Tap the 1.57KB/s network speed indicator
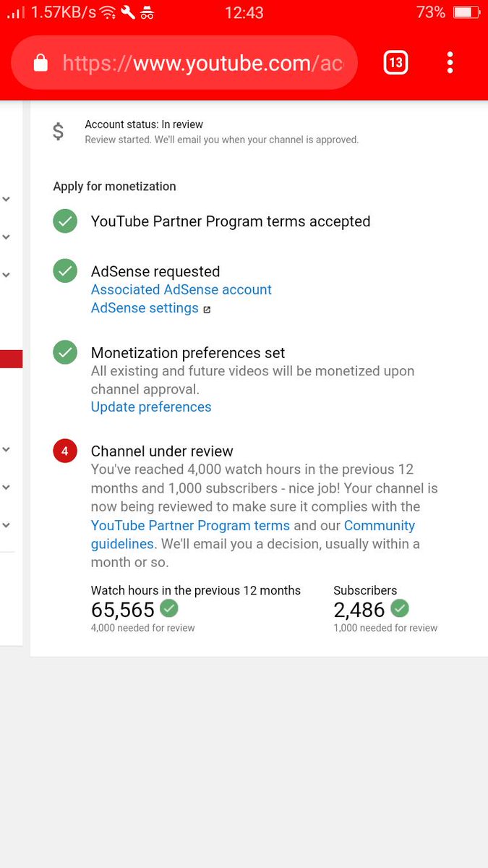This screenshot has height=868, width=488. (x=63, y=12)
